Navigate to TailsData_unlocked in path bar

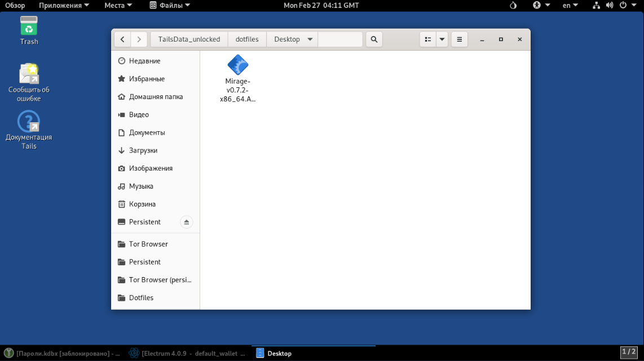[x=189, y=39]
